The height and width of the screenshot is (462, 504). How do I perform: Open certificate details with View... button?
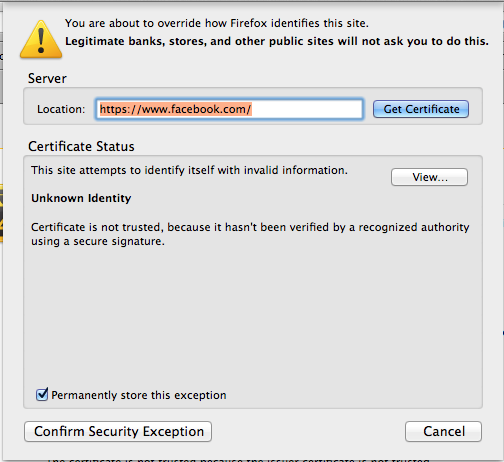[x=429, y=177]
